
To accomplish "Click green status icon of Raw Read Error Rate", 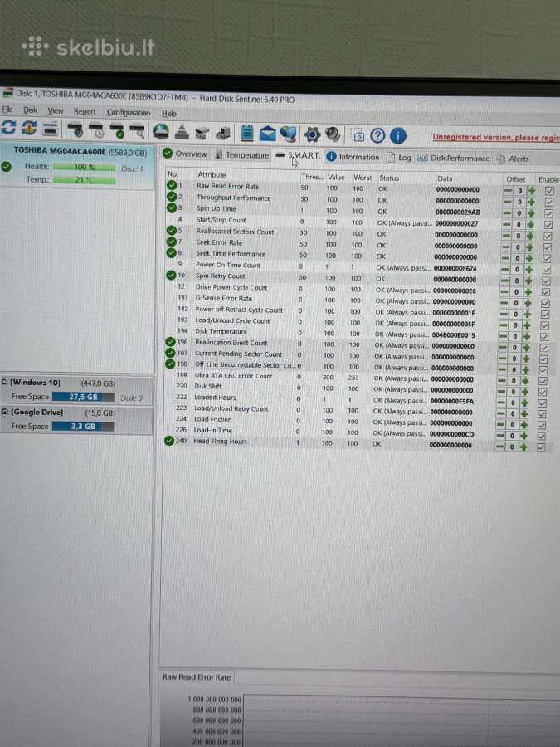I will click(172, 186).
